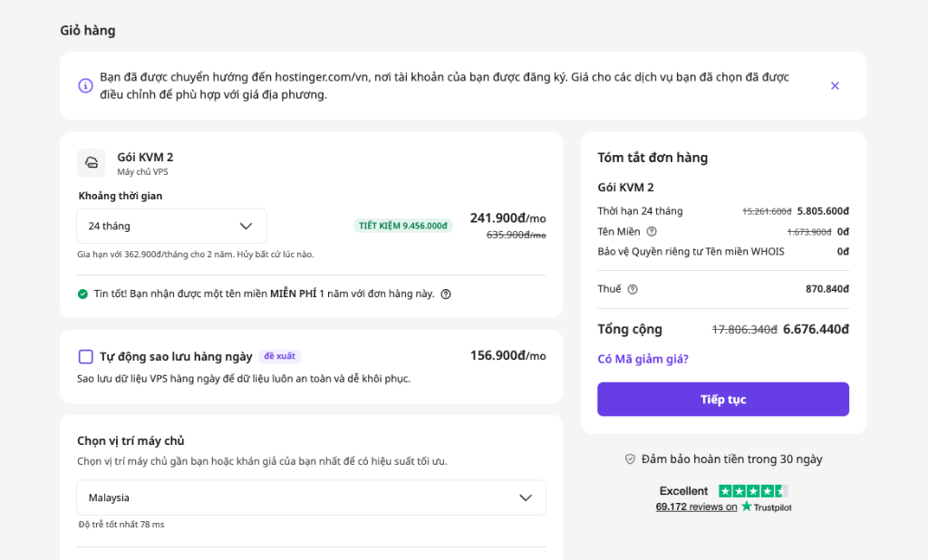Screen dimensions: 928x560
Task: Click the Tóm tắt đơn hàng heading
Action: 652,158
